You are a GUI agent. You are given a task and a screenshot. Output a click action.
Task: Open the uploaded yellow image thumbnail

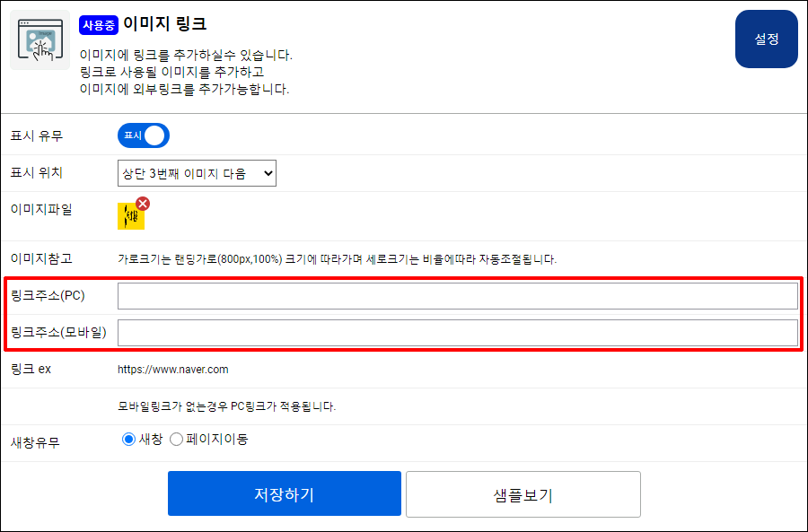pos(129,217)
